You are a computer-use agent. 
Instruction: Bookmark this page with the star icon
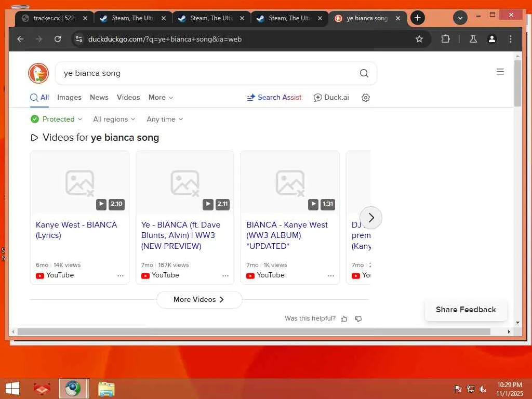(419, 39)
